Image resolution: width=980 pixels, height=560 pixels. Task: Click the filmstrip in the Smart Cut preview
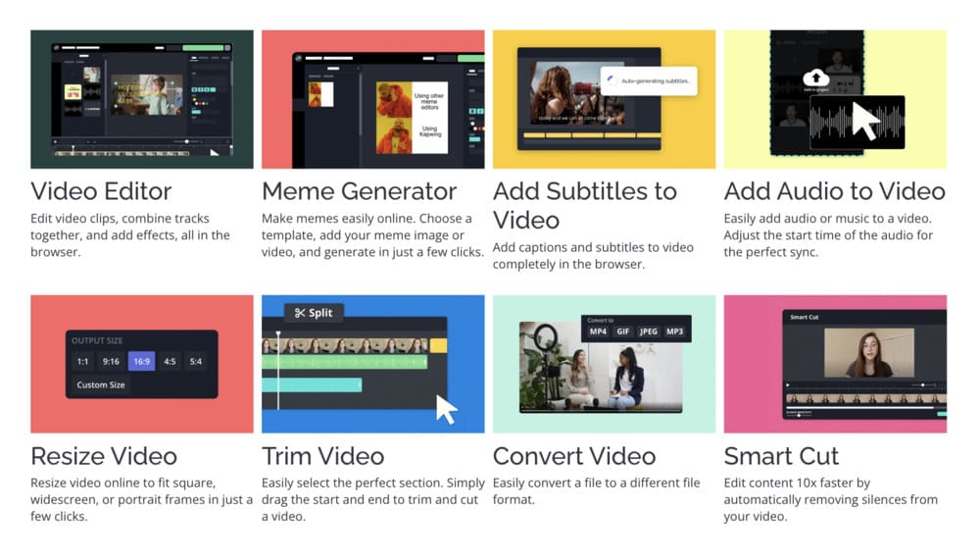(866, 398)
